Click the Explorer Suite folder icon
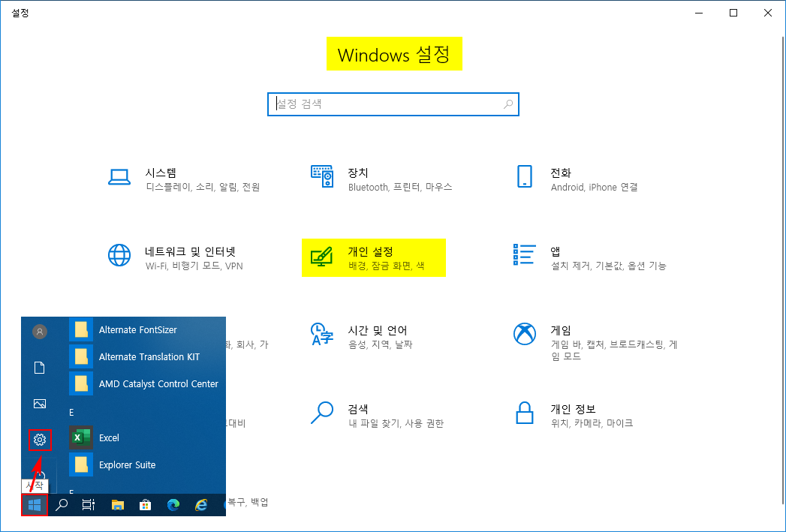Screen dimensions: 786x532 coord(81,464)
